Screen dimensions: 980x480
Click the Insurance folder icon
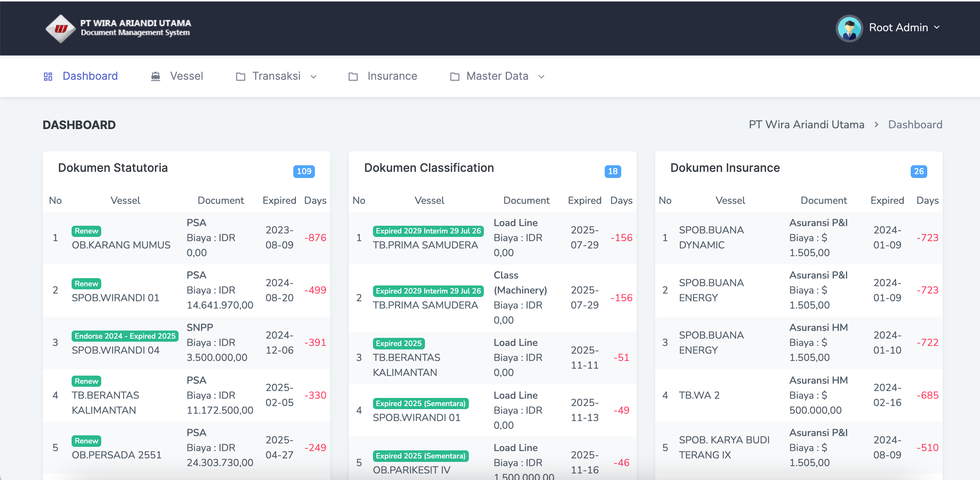point(353,77)
